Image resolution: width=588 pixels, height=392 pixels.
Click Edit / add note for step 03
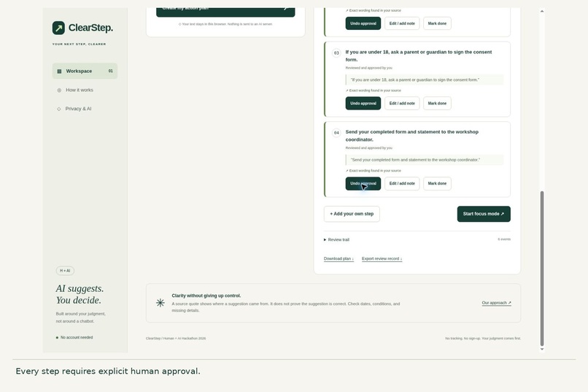tap(402, 103)
